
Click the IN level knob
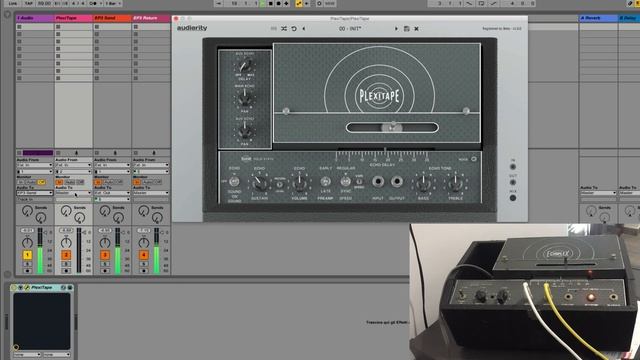point(513,167)
